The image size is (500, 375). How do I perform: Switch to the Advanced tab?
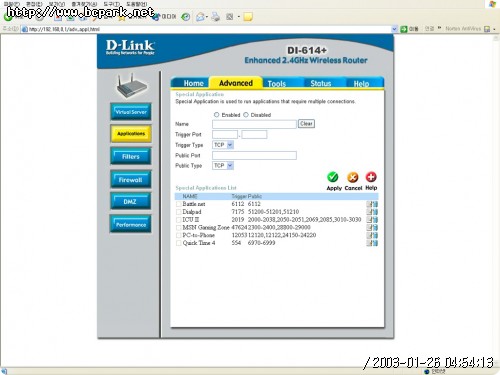pyautogui.click(x=236, y=83)
